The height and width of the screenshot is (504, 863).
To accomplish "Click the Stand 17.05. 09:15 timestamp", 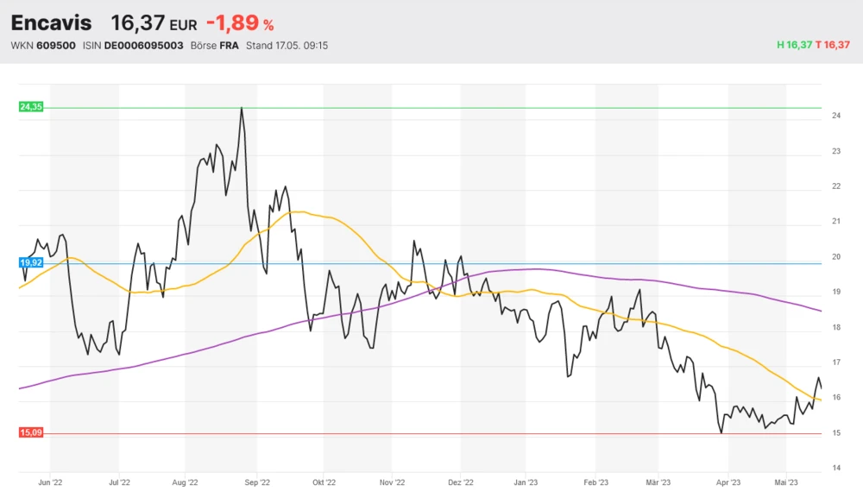I will pyautogui.click(x=287, y=46).
